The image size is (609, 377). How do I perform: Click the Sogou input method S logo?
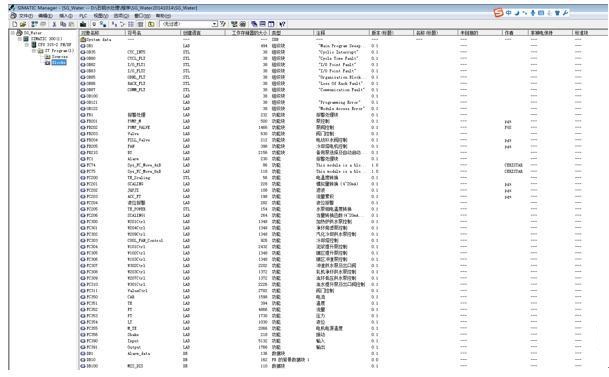click(x=499, y=13)
